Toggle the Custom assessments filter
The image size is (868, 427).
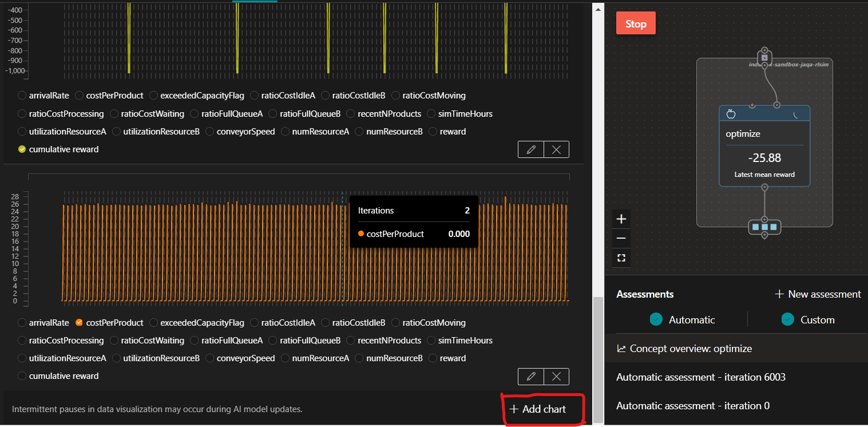pyautogui.click(x=808, y=320)
